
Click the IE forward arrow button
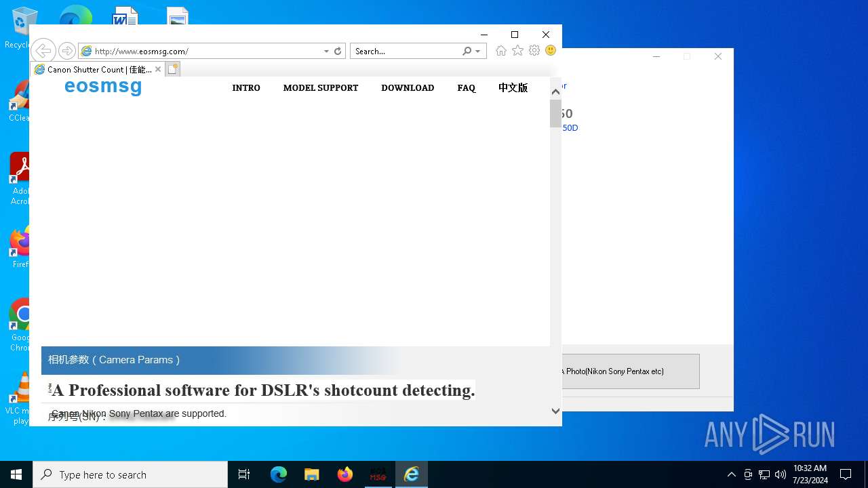tap(66, 51)
